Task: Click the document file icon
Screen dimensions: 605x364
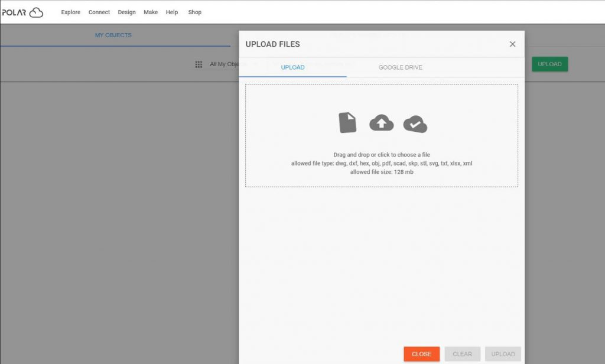Action: 347,122
